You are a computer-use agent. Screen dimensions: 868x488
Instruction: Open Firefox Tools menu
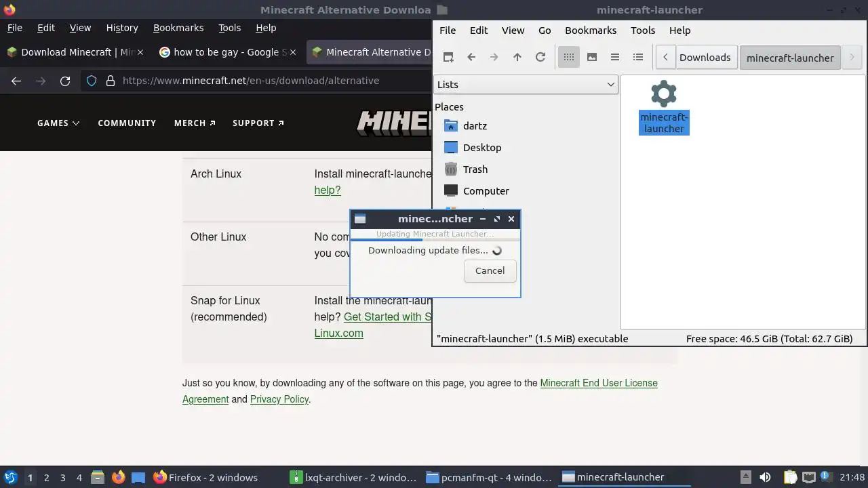229,28
